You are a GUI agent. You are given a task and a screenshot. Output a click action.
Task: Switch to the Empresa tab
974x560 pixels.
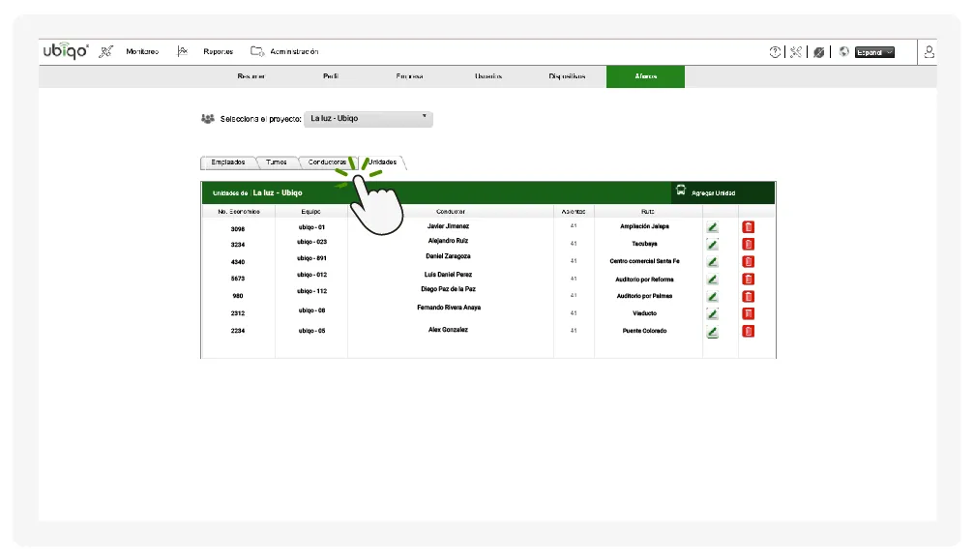point(409,76)
